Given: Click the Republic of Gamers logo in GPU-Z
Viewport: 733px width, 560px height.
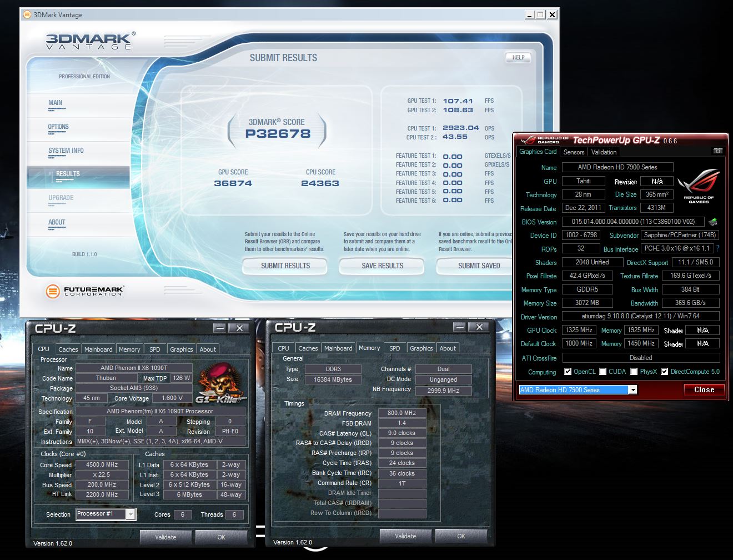Looking at the screenshot, I should 699,187.
